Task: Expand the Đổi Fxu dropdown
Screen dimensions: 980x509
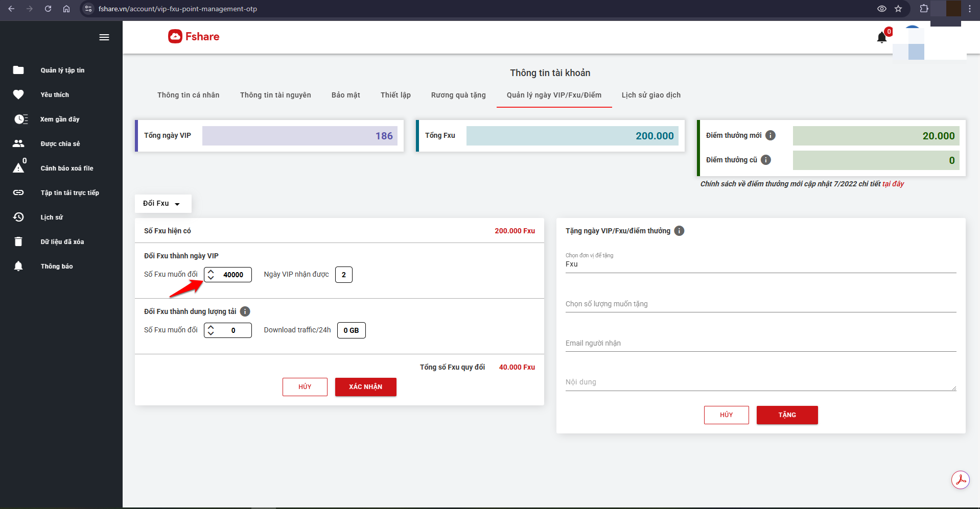Action: [162, 203]
